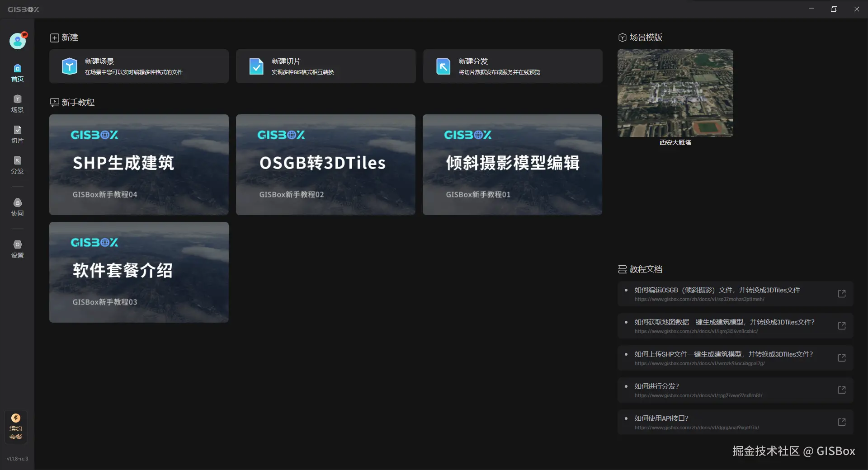Click the caption GISBox新手教程04

pos(105,194)
